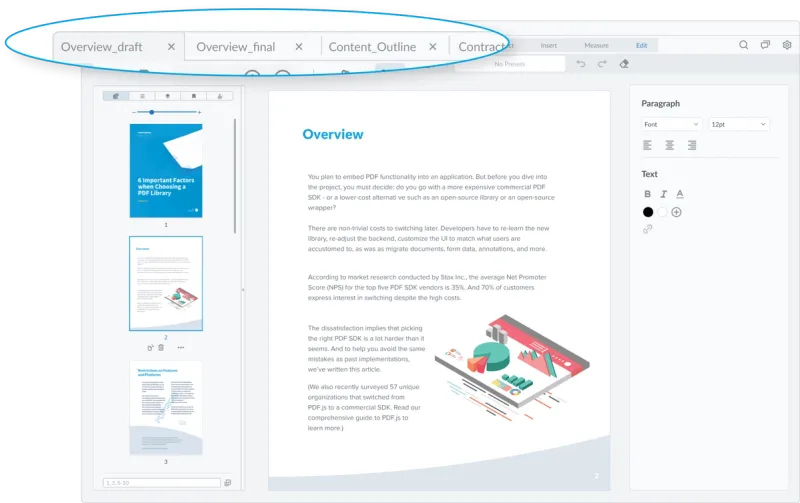Select the eraser tool
Image resolution: width=800 pixels, height=503 pixels.
coord(623,64)
